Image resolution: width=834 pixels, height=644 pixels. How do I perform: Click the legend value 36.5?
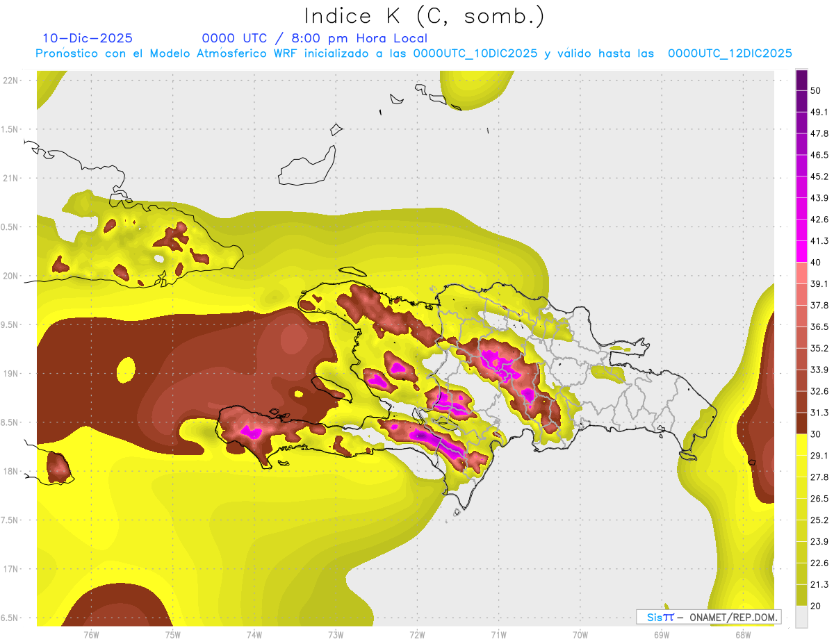pyautogui.click(x=819, y=327)
